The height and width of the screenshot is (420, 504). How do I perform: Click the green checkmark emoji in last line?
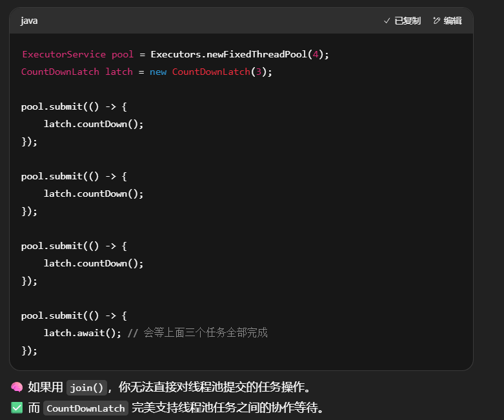pyautogui.click(x=17, y=408)
